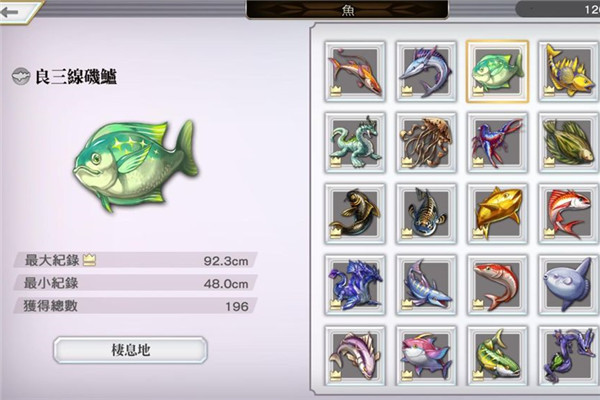Select the teal sea dragon tile
The width and height of the screenshot is (600, 400).
pos(355,142)
